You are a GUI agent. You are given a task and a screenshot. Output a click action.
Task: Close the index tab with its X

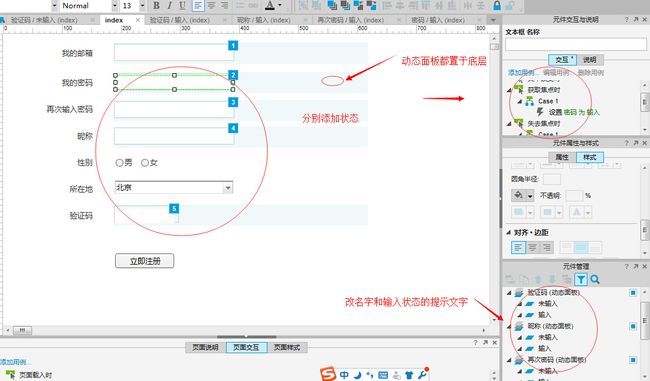coord(138,20)
